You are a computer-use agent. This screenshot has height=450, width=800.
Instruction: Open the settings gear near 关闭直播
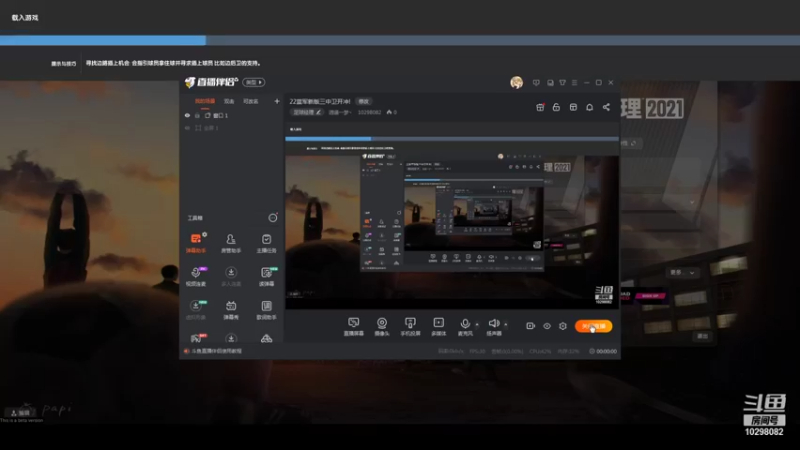(x=563, y=326)
